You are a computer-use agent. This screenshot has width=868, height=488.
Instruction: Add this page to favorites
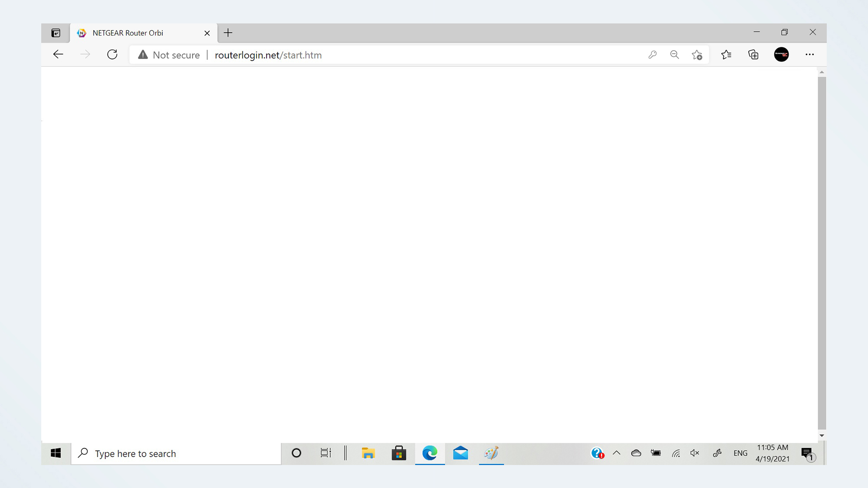coord(697,55)
